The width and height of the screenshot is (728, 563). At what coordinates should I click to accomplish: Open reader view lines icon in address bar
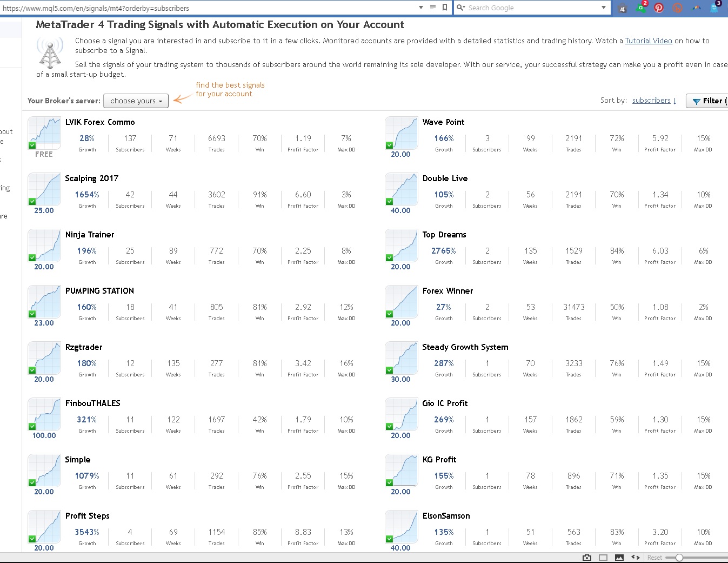click(x=433, y=8)
